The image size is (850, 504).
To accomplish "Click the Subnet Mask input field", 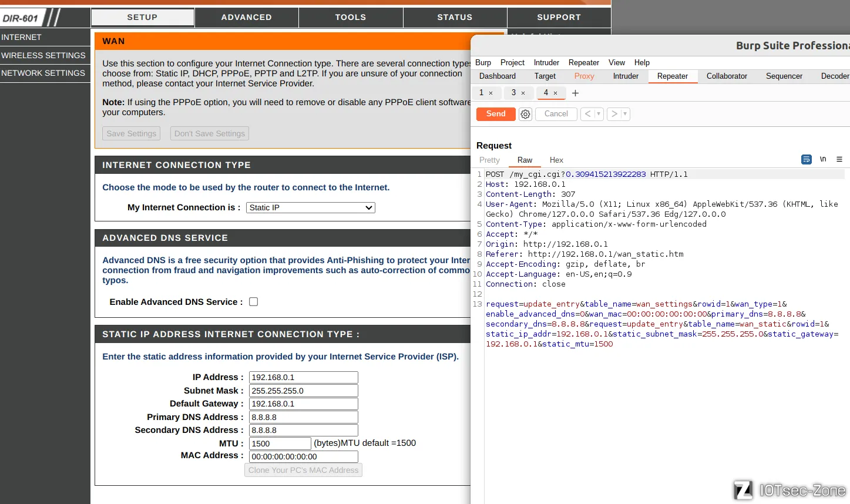I will (x=304, y=391).
